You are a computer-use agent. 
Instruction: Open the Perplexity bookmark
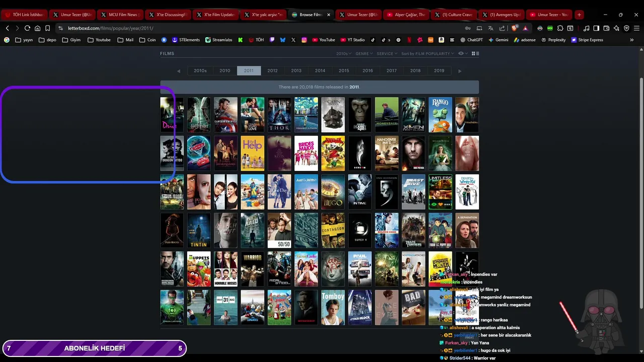pos(553,40)
